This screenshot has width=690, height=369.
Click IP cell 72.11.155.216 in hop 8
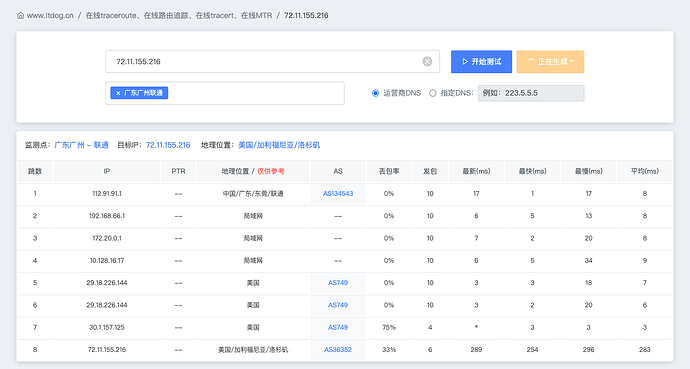click(107, 350)
